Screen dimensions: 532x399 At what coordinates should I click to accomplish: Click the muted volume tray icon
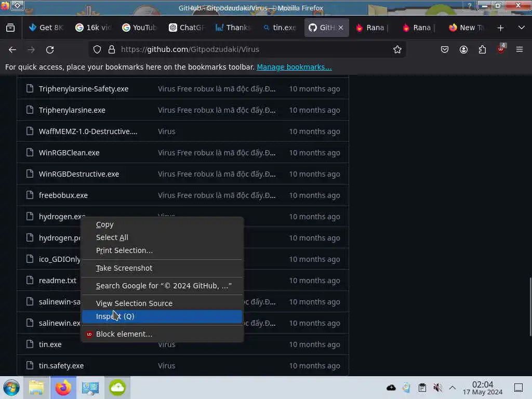437,388
